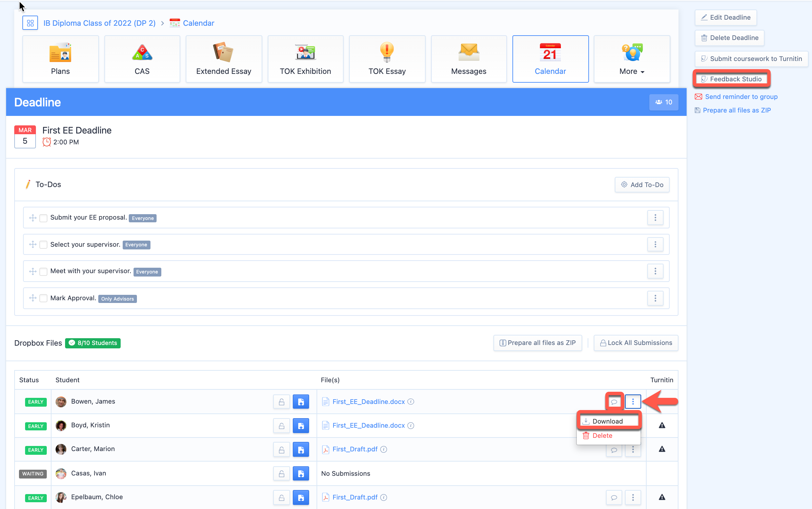
Task: Toggle lock for Casas, Ivan submission
Action: click(282, 474)
